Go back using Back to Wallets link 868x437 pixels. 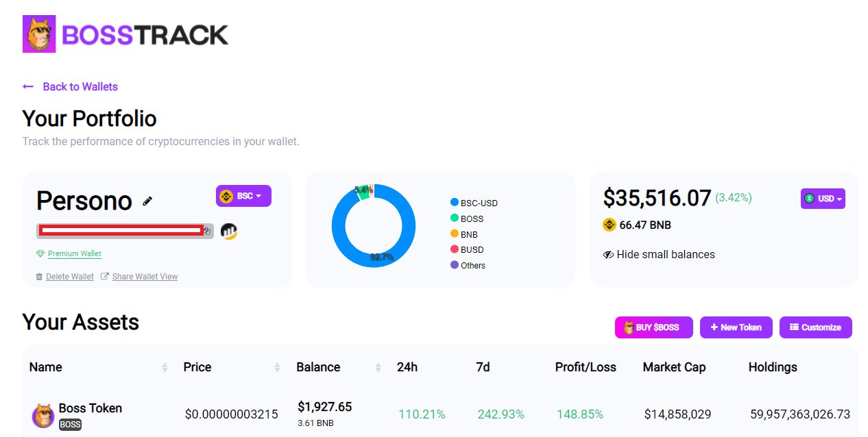(80, 86)
